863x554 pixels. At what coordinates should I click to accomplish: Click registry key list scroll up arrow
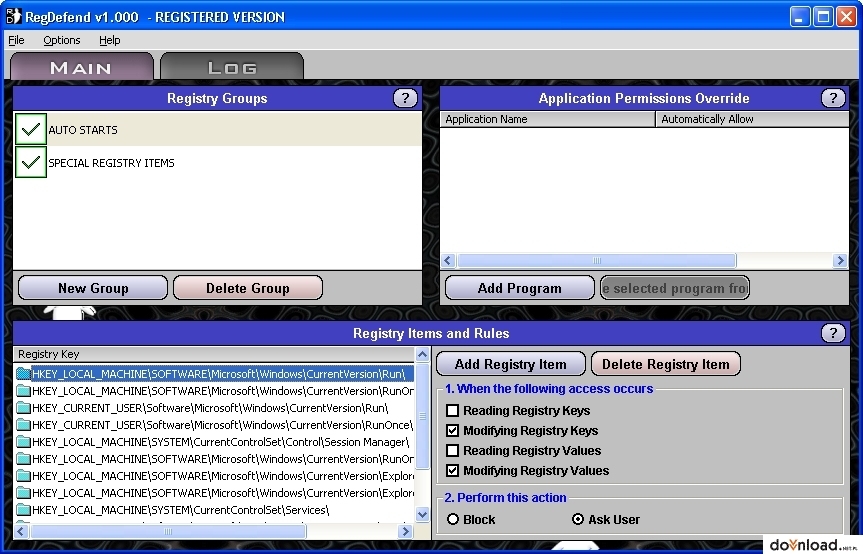point(422,354)
